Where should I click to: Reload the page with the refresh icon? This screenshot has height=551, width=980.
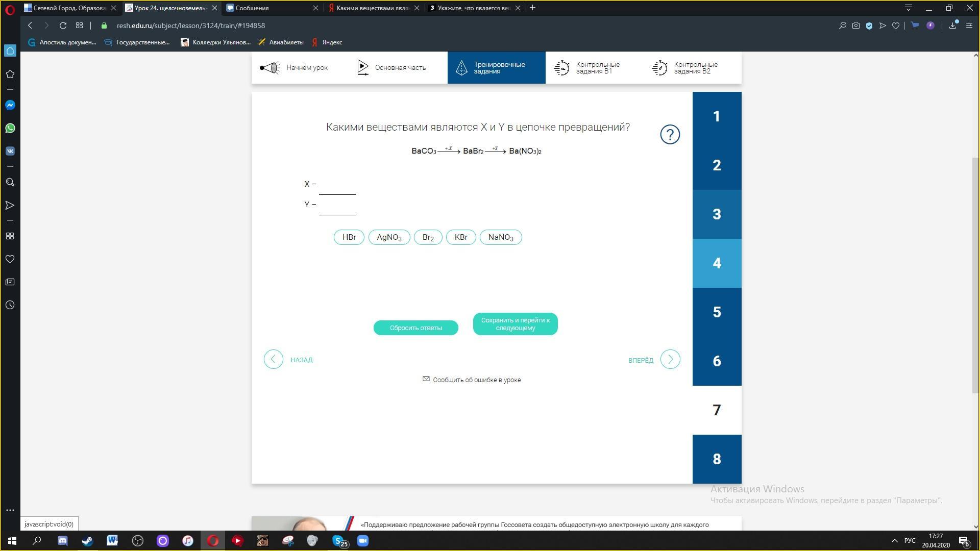[x=63, y=26]
